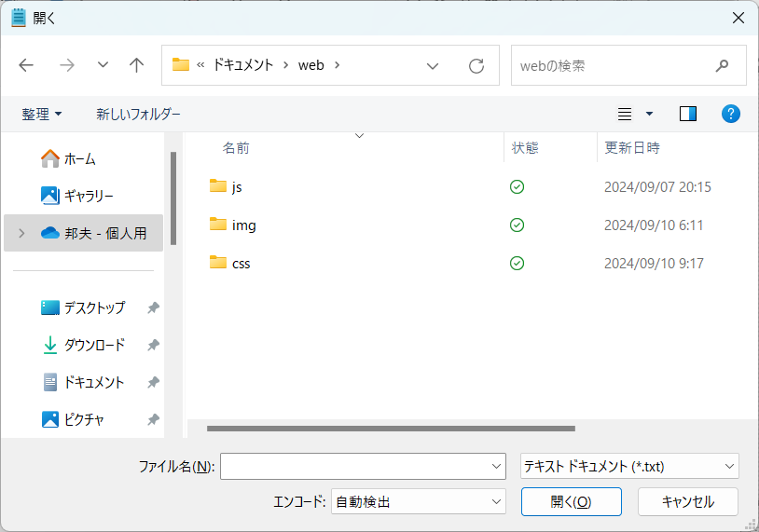
Task: Open address bar history dropdown
Action: click(433, 66)
